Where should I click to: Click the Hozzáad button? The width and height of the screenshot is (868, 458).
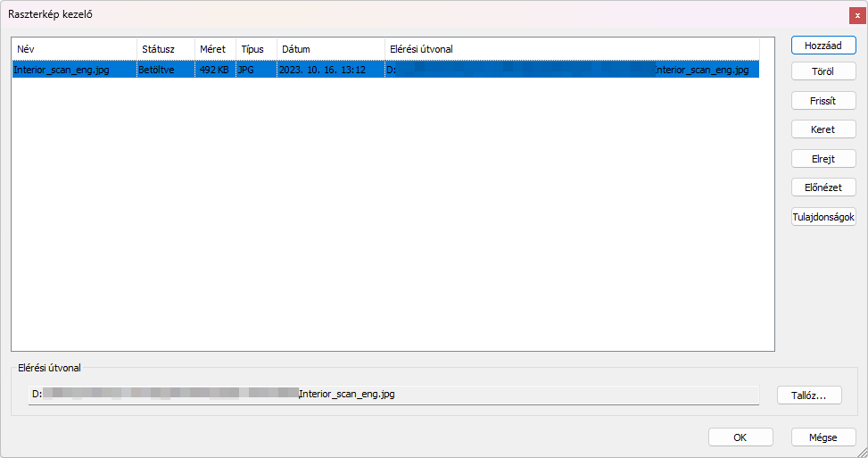[823, 46]
